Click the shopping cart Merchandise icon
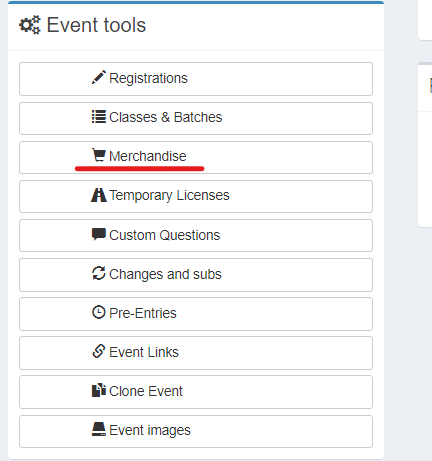Viewport: 432px width, 461px height. point(99,155)
